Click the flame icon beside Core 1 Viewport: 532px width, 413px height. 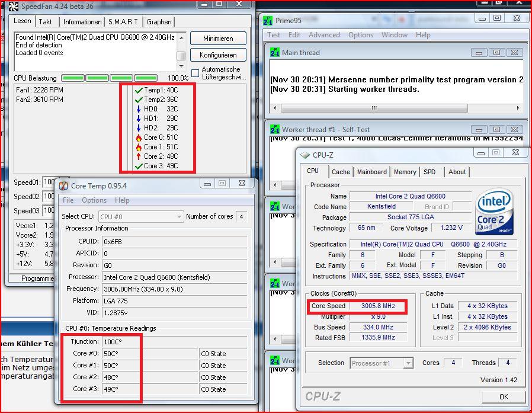pos(139,147)
